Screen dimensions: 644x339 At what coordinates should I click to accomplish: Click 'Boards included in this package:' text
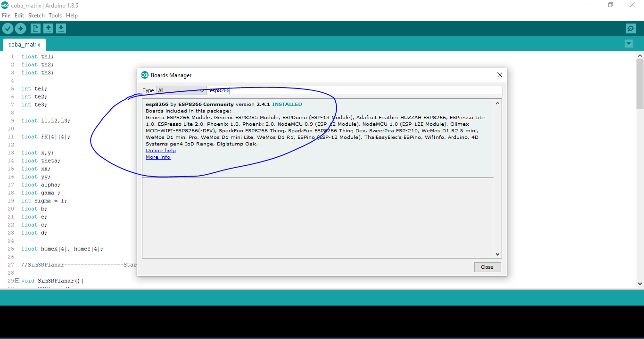pos(189,111)
